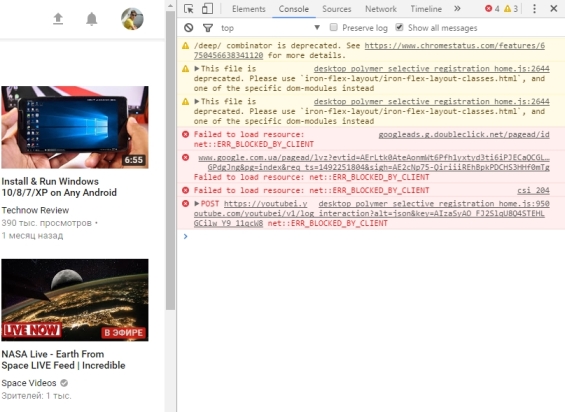Click the red error count badge
This screenshot has width=565, height=412.
pyautogui.click(x=492, y=9)
